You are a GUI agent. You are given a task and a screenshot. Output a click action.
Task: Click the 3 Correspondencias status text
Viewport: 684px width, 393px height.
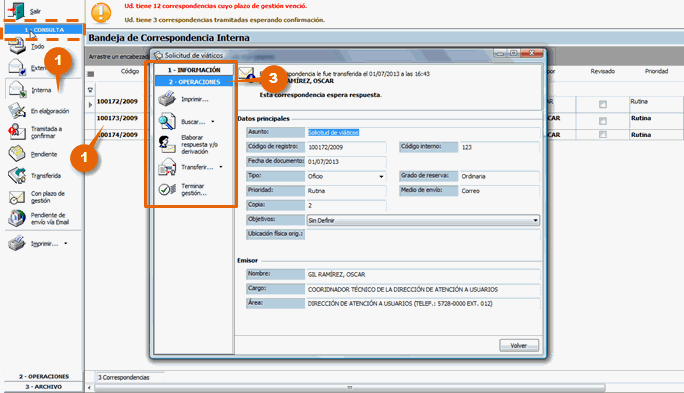click(124, 377)
